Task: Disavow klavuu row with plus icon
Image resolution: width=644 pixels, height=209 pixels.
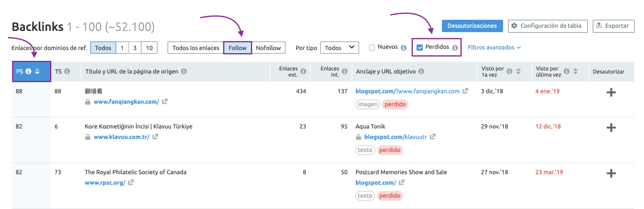Action: (x=611, y=128)
